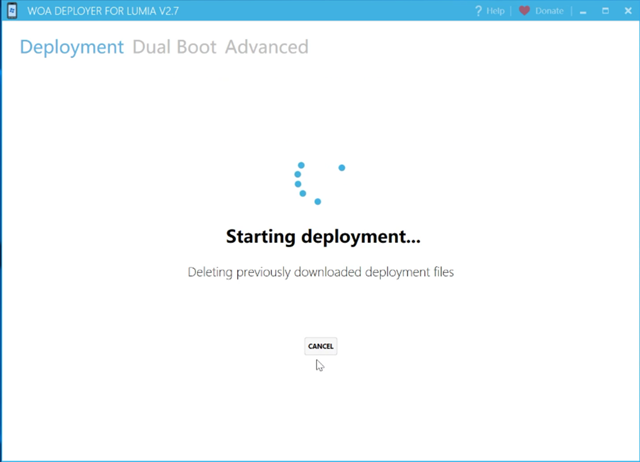Click the 'Starting deployment...' heading
The height and width of the screenshot is (462, 640).
[x=322, y=237]
